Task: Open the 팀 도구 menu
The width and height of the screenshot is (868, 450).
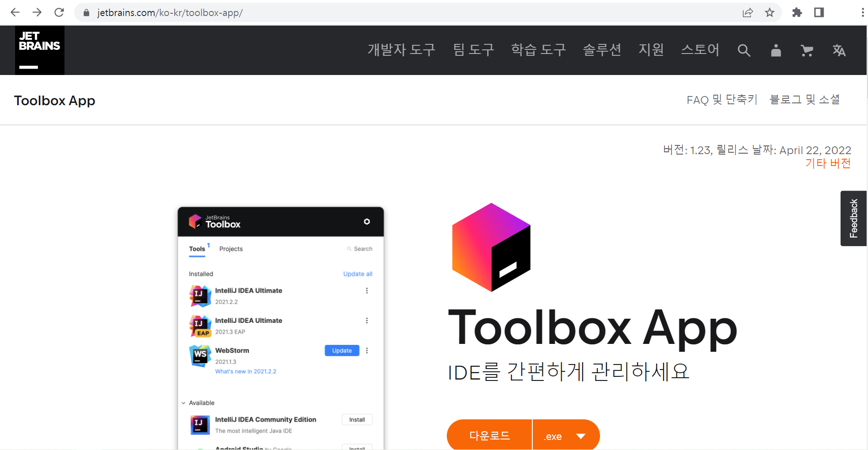Action: click(x=473, y=50)
